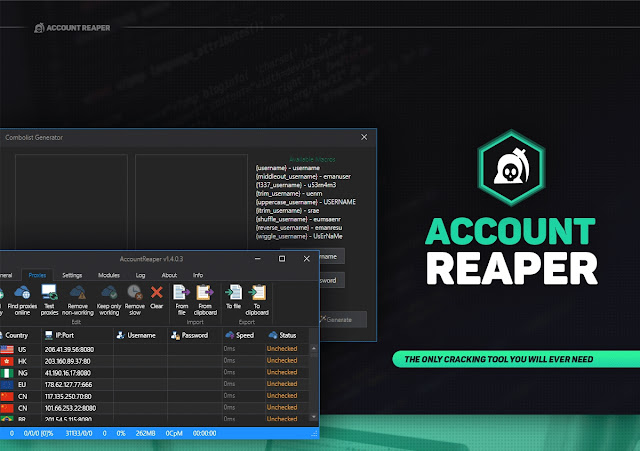Screen dimensions: 640x451
Task: Click the {shuffle_username} macro line
Action: [x=298, y=219]
